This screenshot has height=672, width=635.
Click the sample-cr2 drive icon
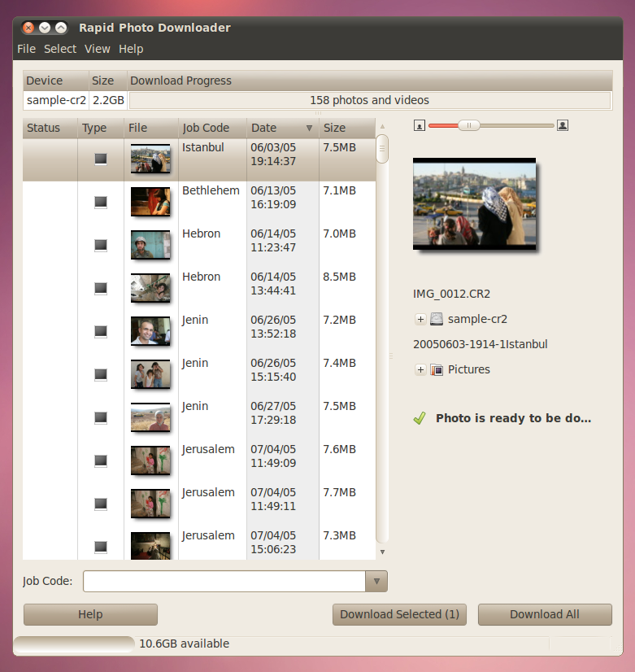pyautogui.click(x=437, y=319)
